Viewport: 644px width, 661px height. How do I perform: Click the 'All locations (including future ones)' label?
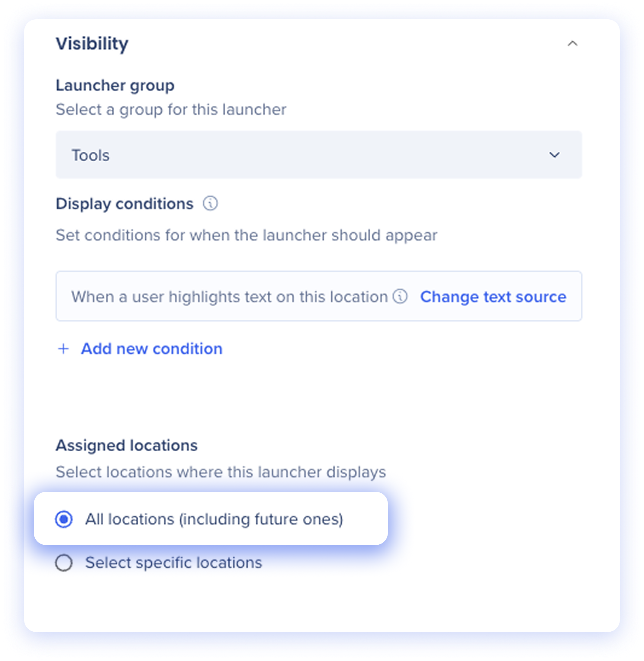click(x=214, y=519)
